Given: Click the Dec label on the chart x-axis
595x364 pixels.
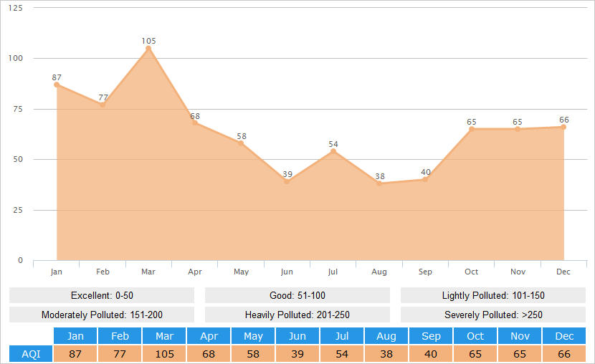Looking at the screenshot, I should click(x=563, y=272).
